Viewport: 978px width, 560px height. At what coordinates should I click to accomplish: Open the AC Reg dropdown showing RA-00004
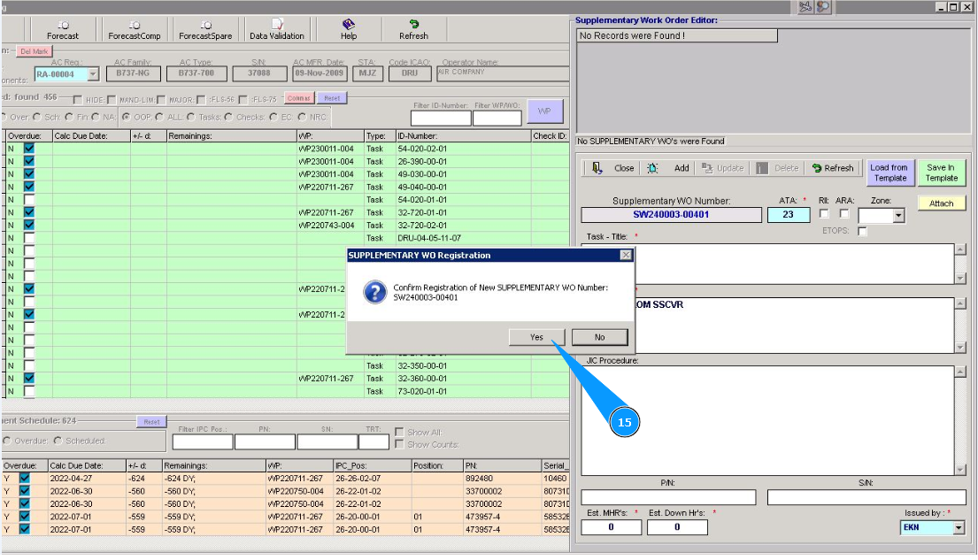tap(93, 75)
